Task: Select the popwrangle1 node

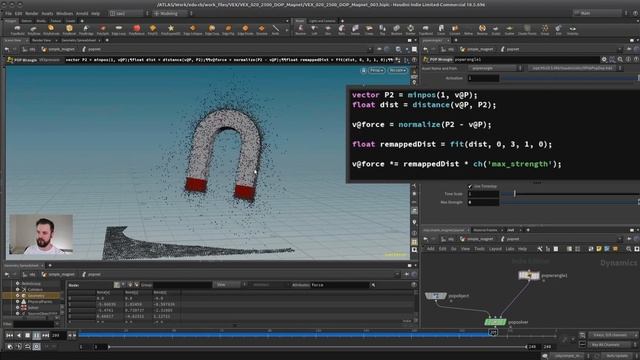Action: click(529, 276)
